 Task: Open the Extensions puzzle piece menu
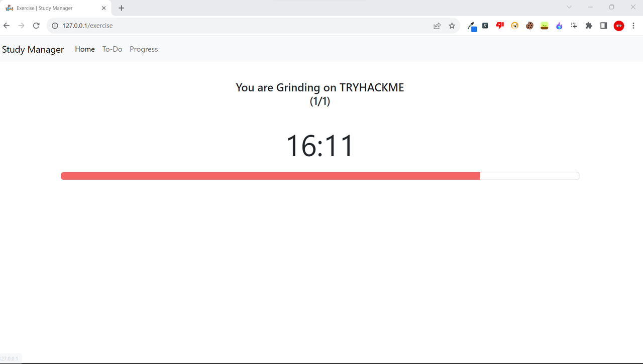point(589,26)
